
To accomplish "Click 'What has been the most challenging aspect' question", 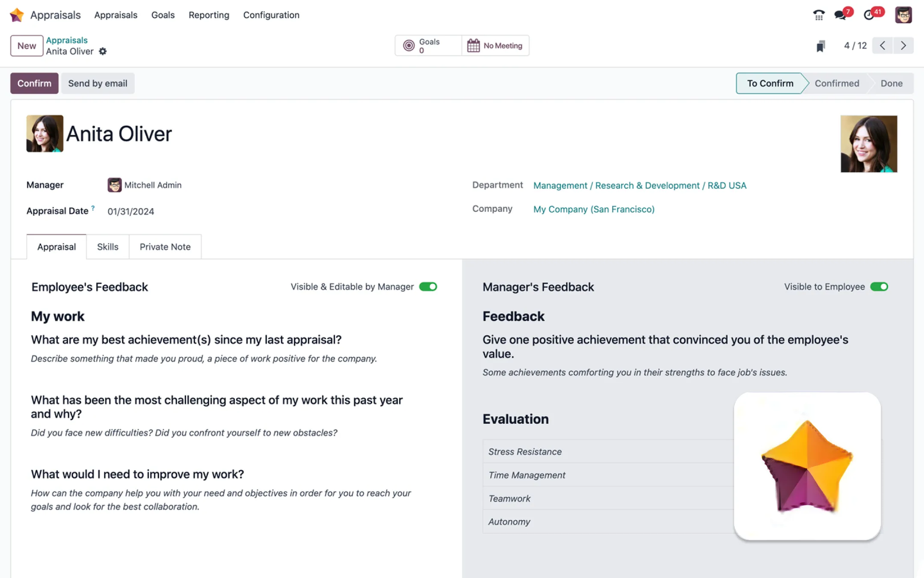I will pyautogui.click(x=217, y=407).
